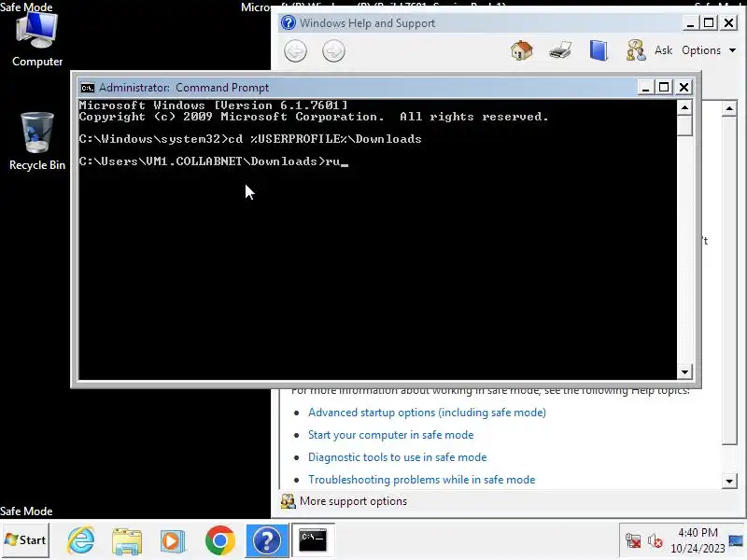747x560 pixels.
Task: Click scroll down arrow in Help window
Action: [729, 481]
